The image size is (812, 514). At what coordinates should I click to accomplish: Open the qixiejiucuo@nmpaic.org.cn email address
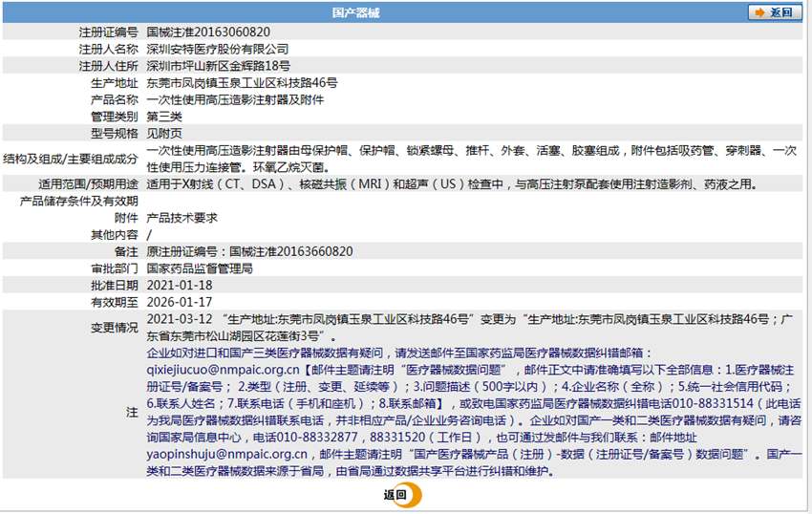click(223, 370)
